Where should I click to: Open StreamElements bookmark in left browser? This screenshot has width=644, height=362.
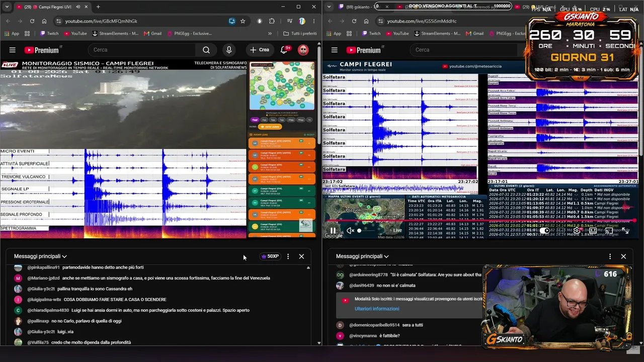(115, 34)
